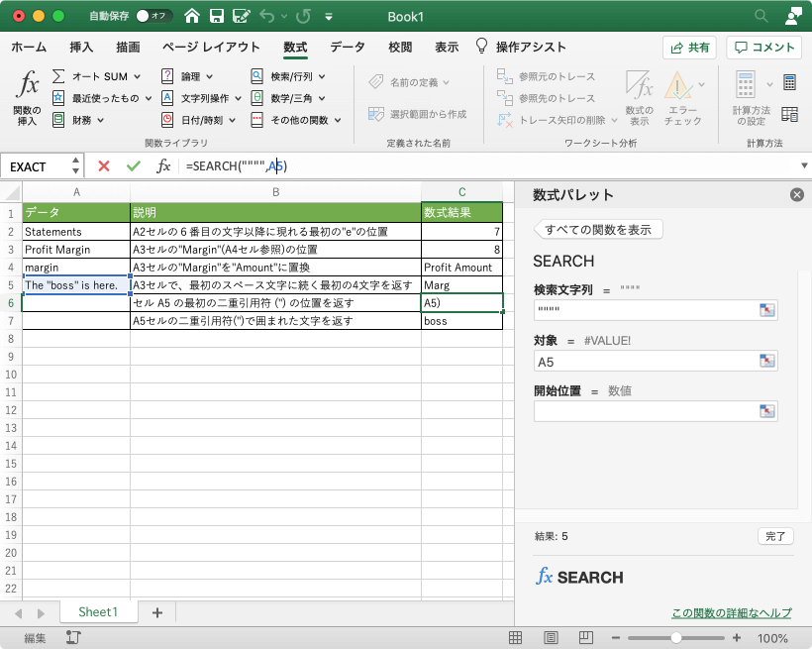The width and height of the screenshot is (812, 649).
Task: Click zoom in plus button
Action: tap(737, 637)
